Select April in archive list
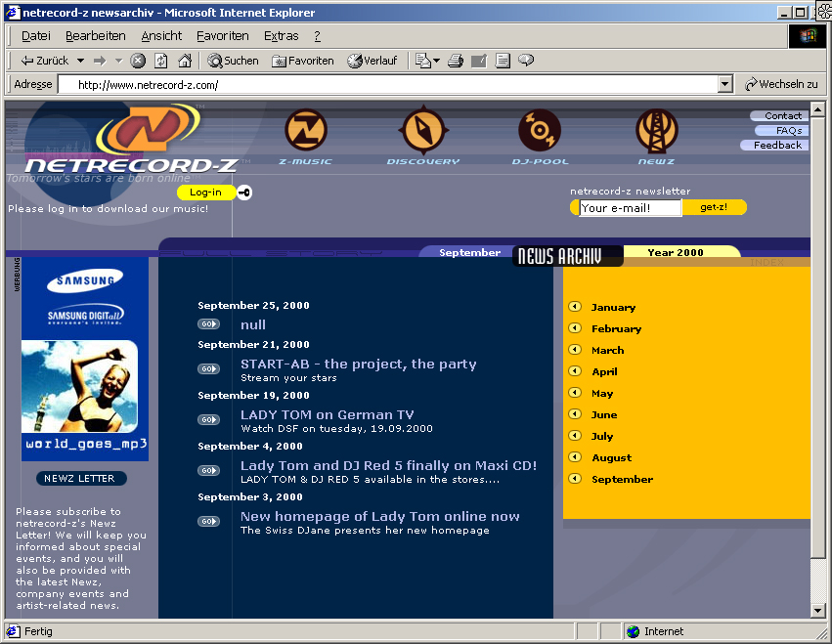The width and height of the screenshot is (832, 644). pyautogui.click(x=604, y=372)
